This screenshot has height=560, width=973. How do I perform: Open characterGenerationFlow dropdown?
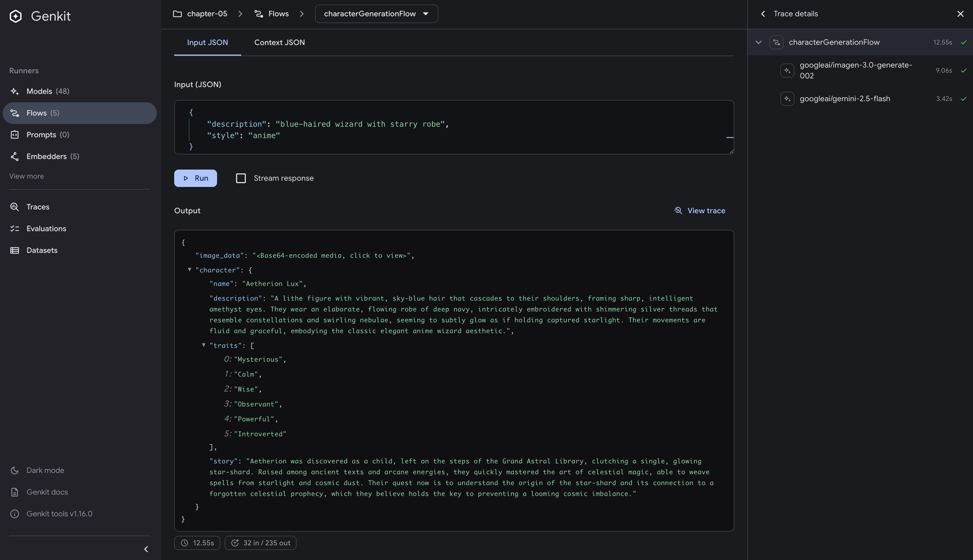point(376,14)
